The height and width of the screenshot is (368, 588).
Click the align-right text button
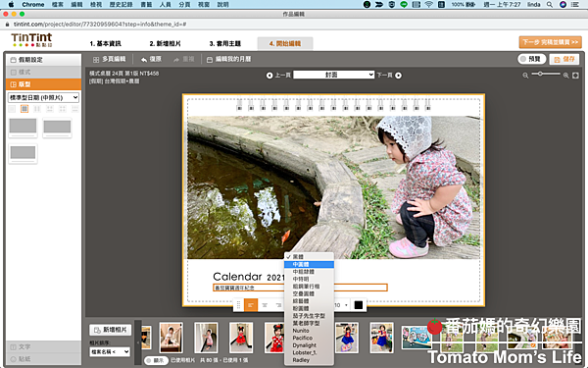coord(278,305)
